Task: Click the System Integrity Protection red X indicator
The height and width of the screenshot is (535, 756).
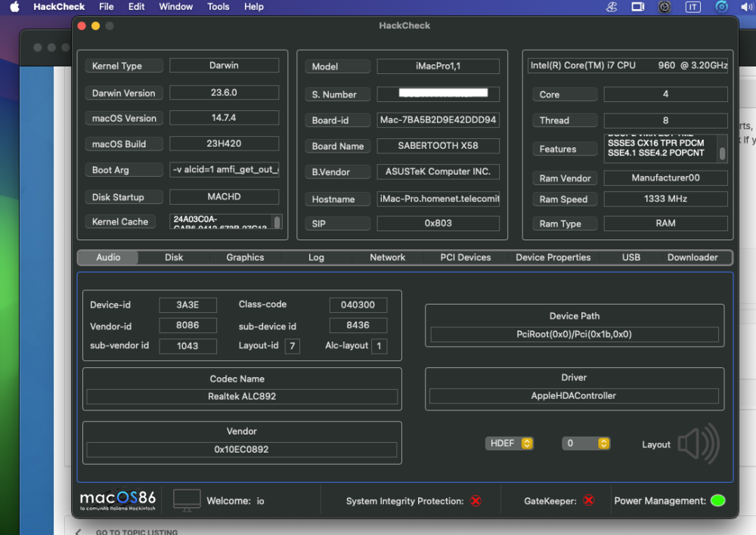Action: (476, 501)
